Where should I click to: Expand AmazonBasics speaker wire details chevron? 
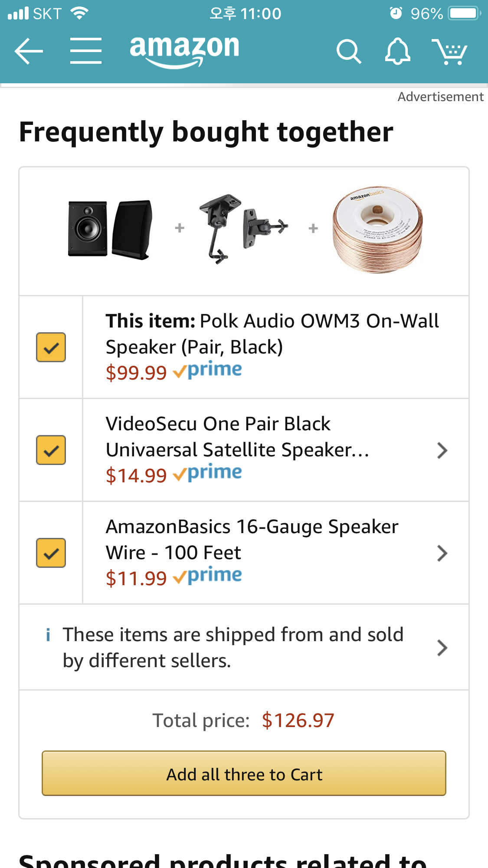point(442,553)
